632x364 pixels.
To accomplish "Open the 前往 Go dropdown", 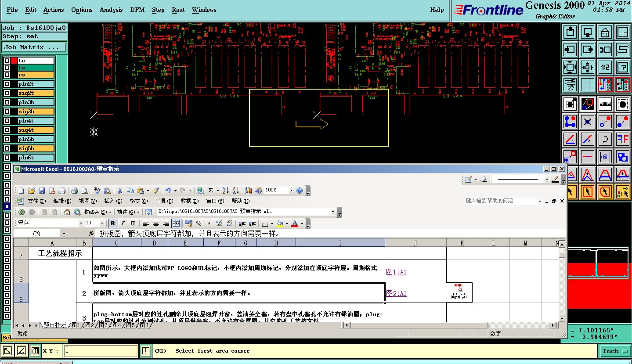I will (127, 212).
